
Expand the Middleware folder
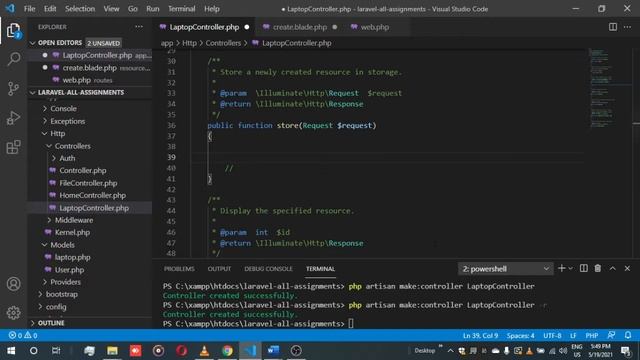click(74, 220)
